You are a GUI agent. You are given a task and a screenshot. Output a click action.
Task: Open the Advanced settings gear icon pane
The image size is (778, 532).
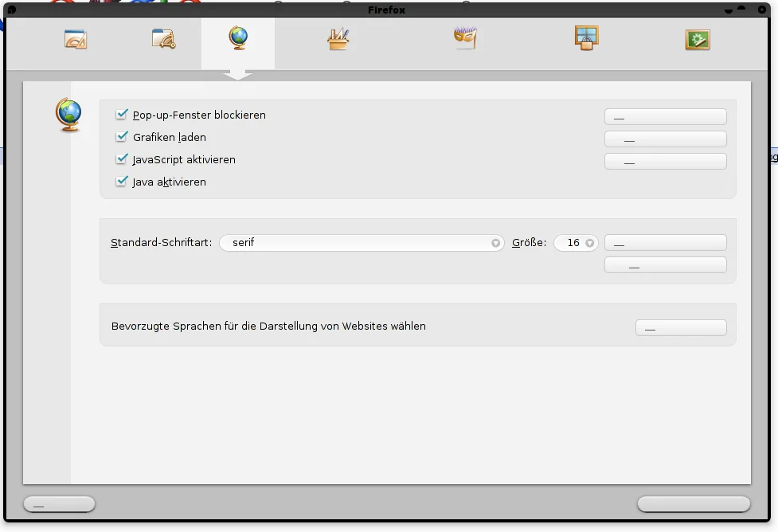point(698,39)
